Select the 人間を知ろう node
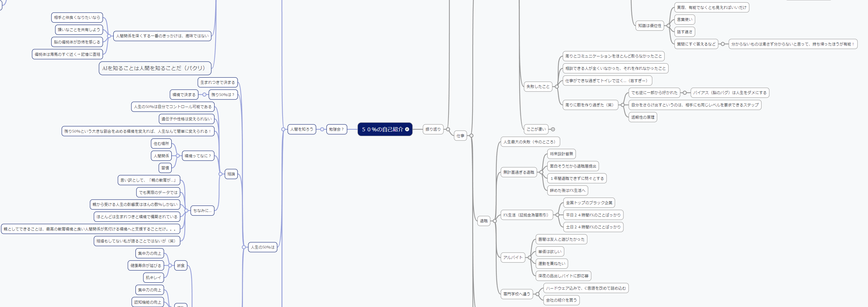The height and width of the screenshot is (307, 868). pos(302,129)
